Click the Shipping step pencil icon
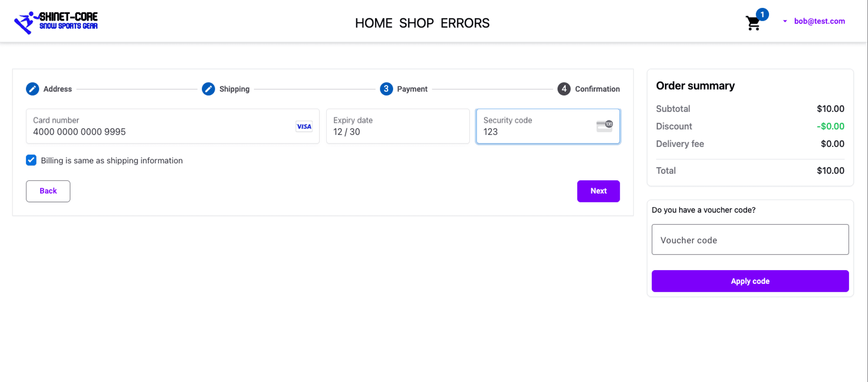This screenshot has width=868, height=382. point(208,89)
